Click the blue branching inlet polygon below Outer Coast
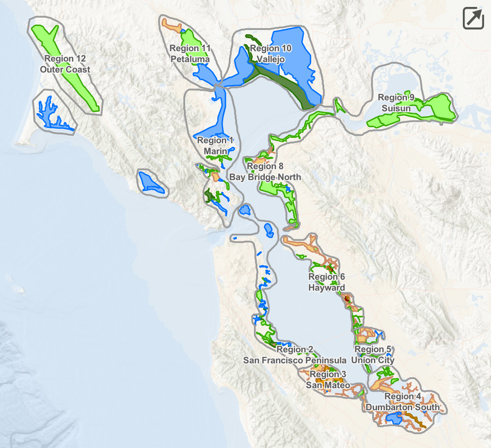This screenshot has height=448, width=491. click(49, 113)
